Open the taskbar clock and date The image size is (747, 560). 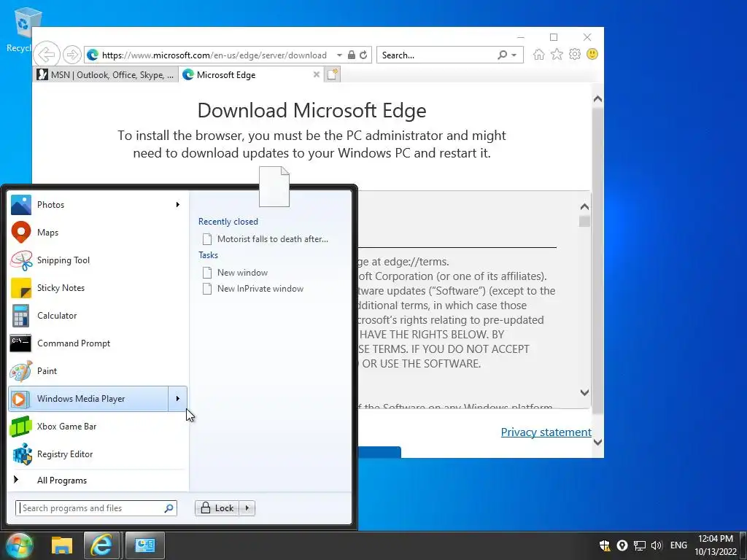coord(715,545)
